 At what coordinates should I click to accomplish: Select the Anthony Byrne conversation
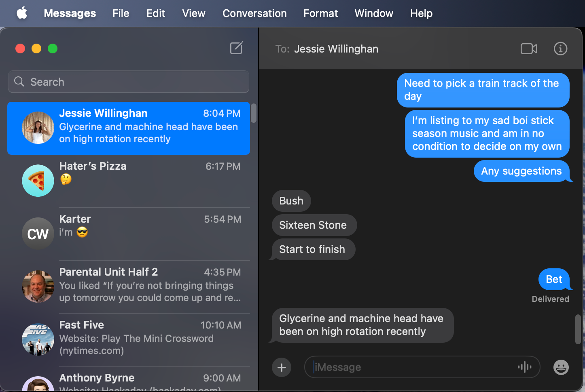click(129, 379)
